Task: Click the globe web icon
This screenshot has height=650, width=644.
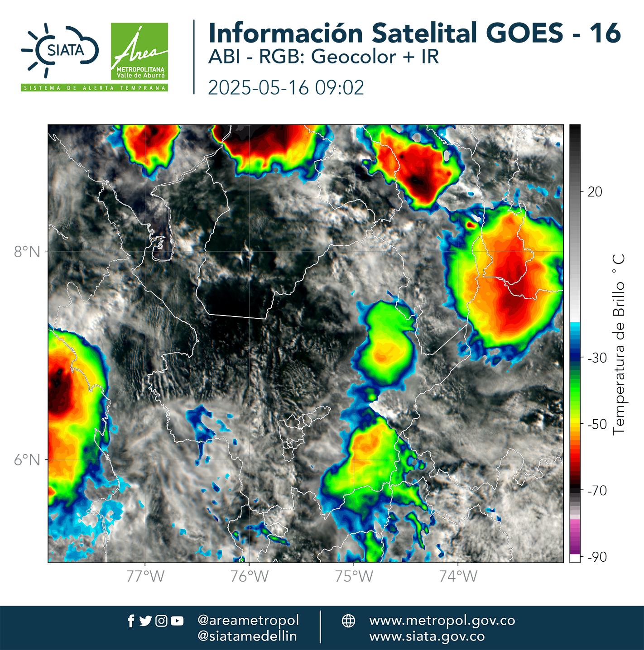Action: click(x=348, y=621)
